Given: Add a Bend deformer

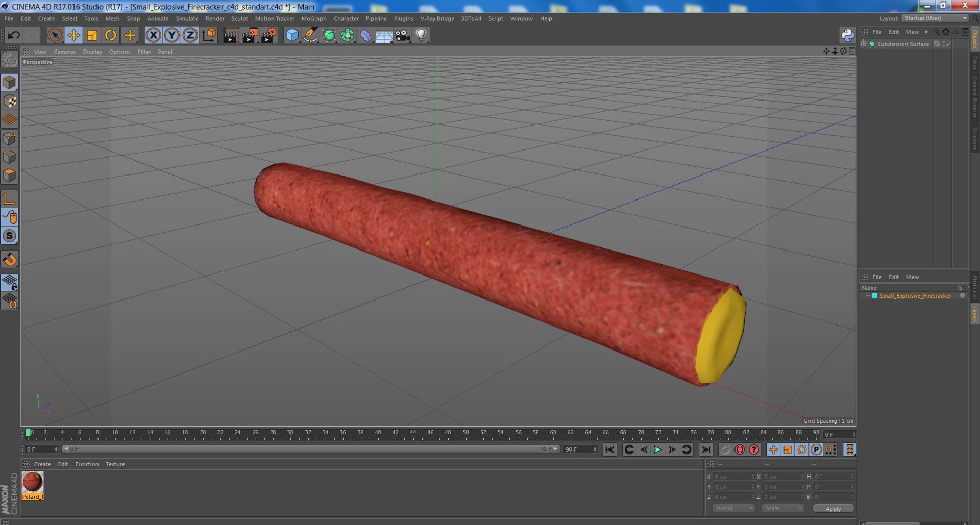Looking at the screenshot, I should [366, 35].
